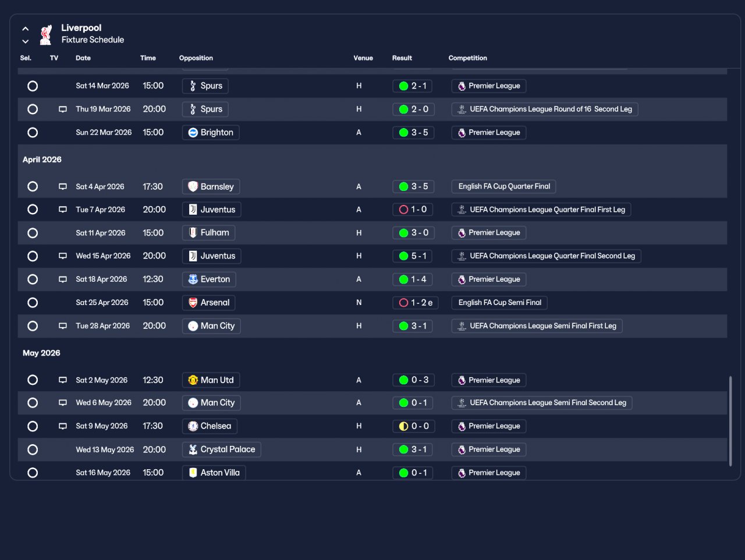
Task: Select the Sat 11 Apr Fulham fixture radio
Action: (33, 233)
